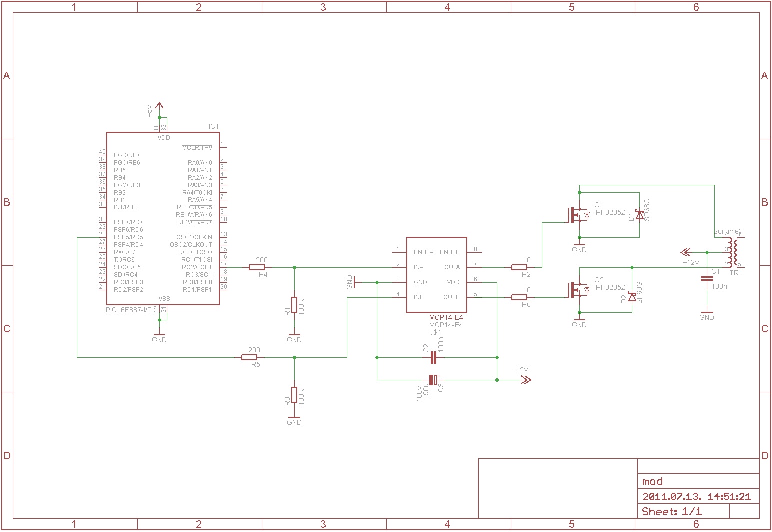
Task: Click the GND symbol below IC1 VSS
Action: 159,336
